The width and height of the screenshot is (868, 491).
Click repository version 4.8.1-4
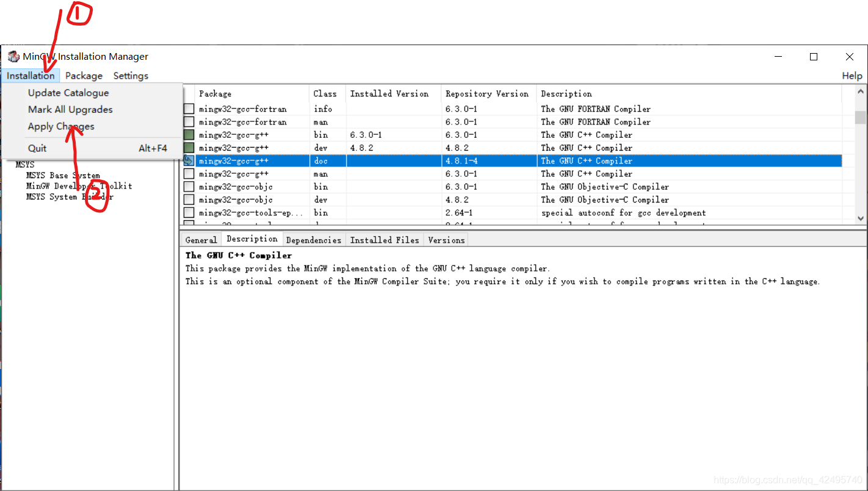click(461, 161)
